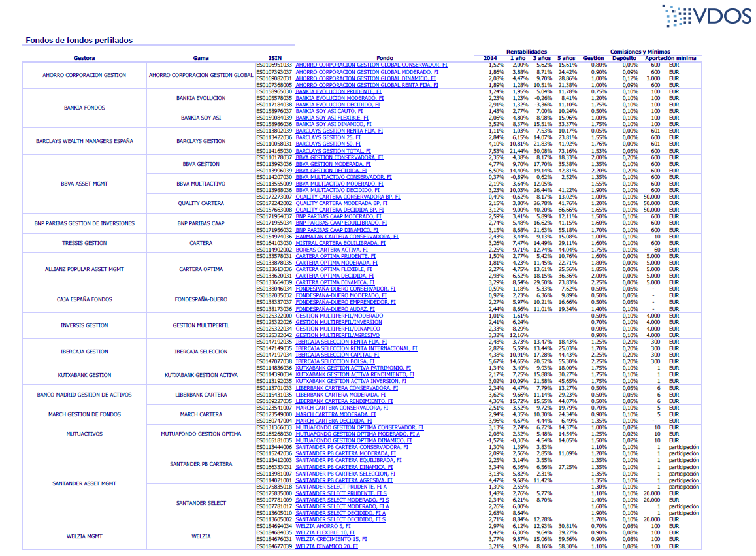Open BANKIA EVOLUCION PRUDENTE, FI link
This screenshot has height=556, width=756.
[x=338, y=92]
